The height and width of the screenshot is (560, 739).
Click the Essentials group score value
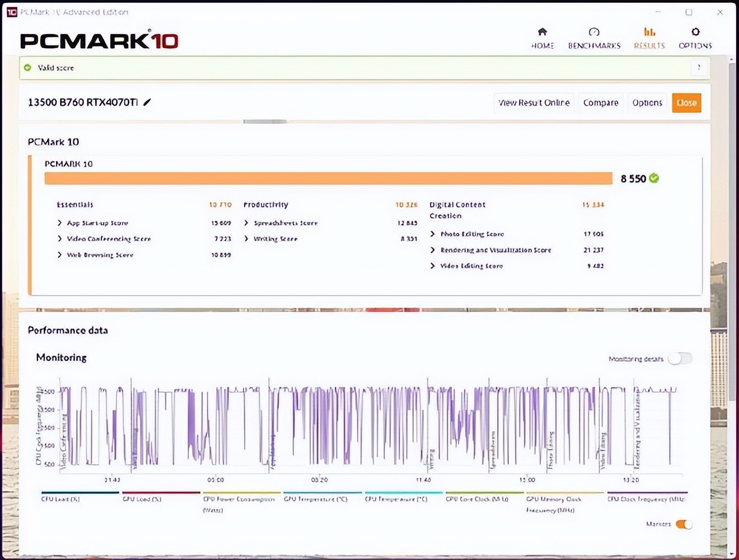(x=220, y=204)
